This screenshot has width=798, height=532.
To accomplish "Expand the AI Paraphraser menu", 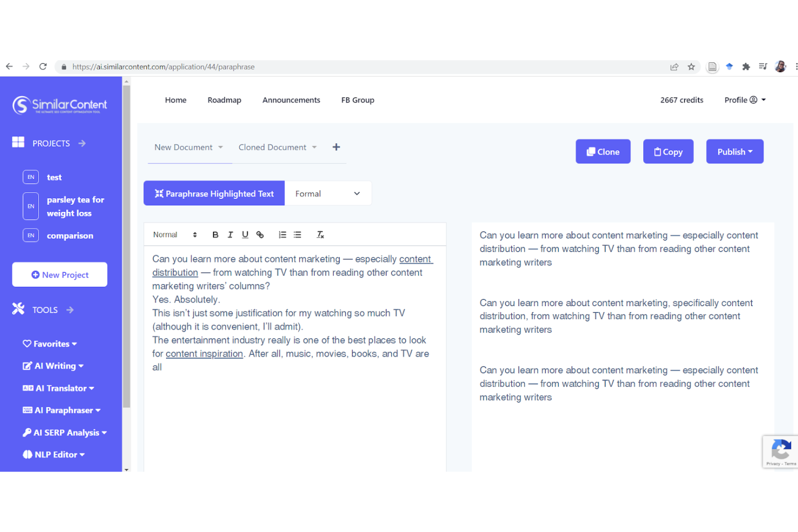I will (x=61, y=410).
